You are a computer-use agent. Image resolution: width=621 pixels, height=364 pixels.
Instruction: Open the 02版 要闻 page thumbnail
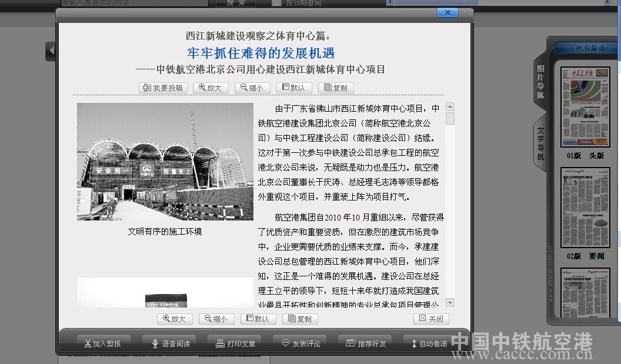tap(585, 208)
